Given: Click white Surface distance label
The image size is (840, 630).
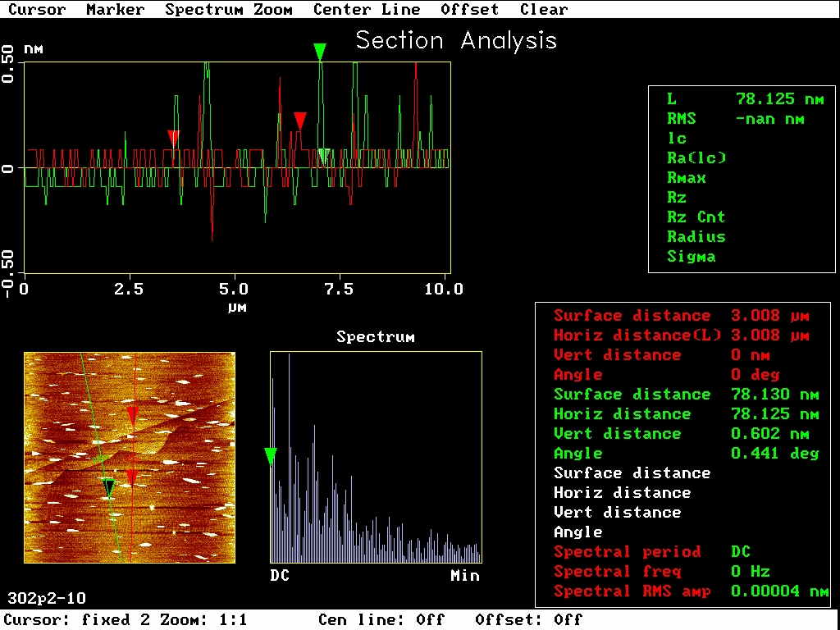Looking at the screenshot, I should 632,473.
